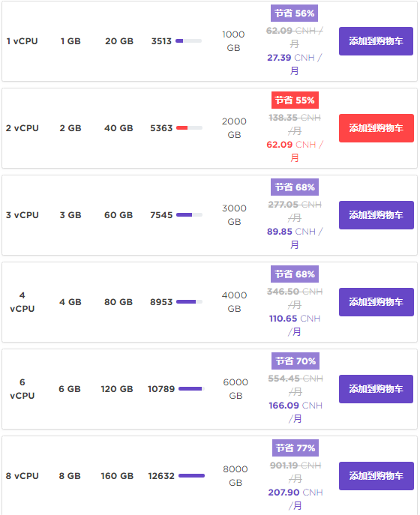Viewport: 420px width, 515px height.
Task: Add the 3 vCPU plan to cart
Action: 376,215
